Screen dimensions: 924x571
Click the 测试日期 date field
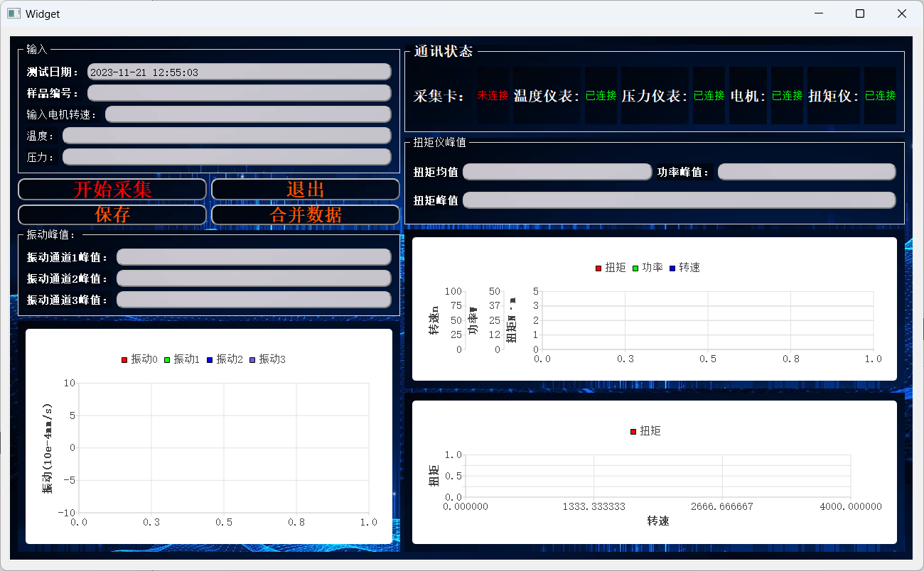239,72
